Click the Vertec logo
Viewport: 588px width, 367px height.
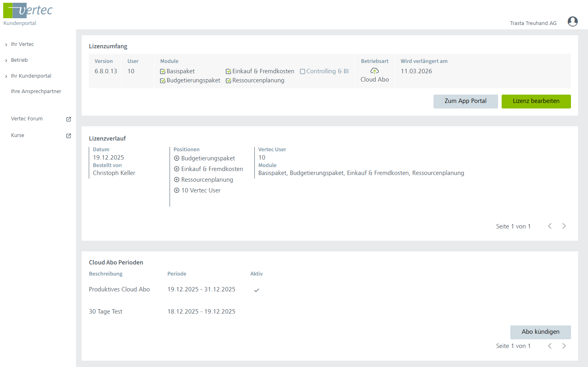pyautogui.click(x=28, y=11)
